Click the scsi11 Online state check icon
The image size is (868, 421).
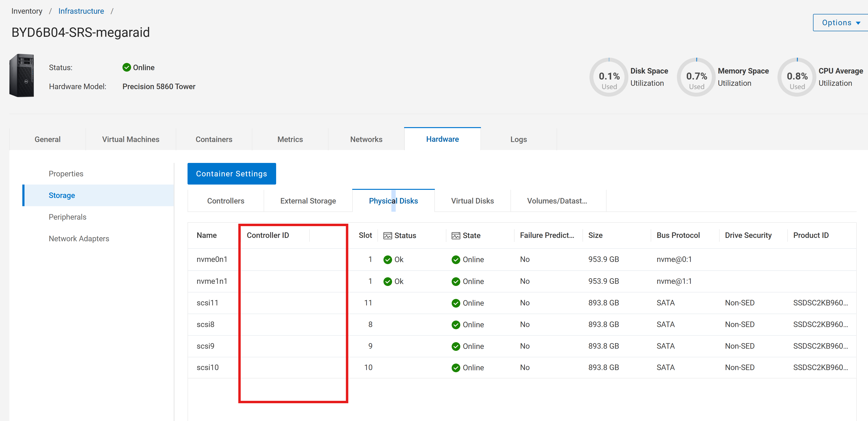(455, 303)
